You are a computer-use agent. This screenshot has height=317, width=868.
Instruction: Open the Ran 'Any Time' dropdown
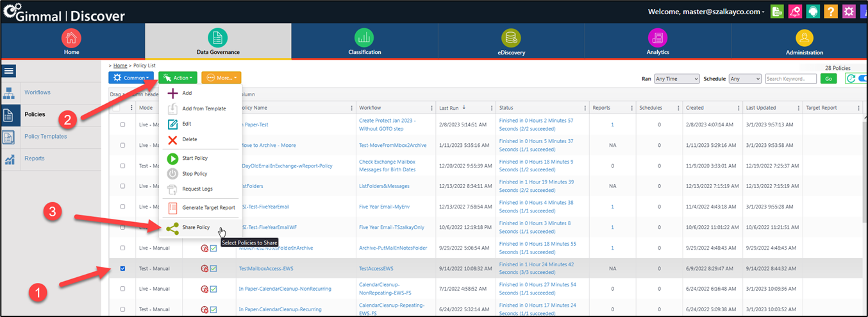click(x=677, y=79)
